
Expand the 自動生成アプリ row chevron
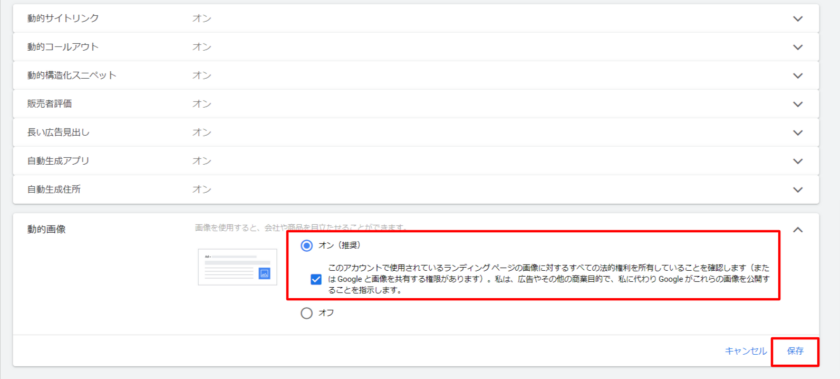point(798,161)
